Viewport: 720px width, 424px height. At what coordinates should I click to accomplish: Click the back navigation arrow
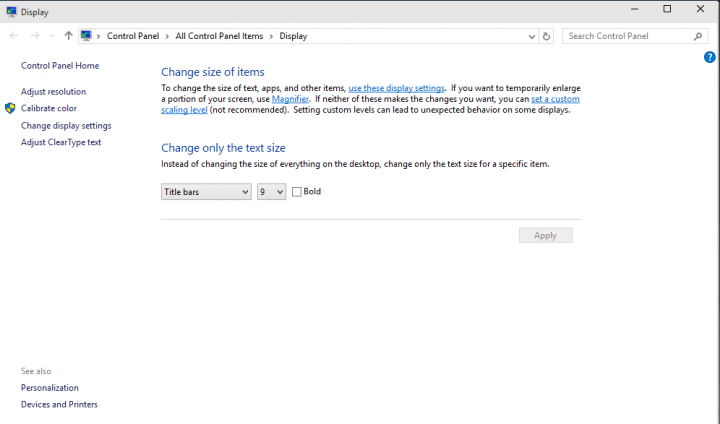[14, 36]
